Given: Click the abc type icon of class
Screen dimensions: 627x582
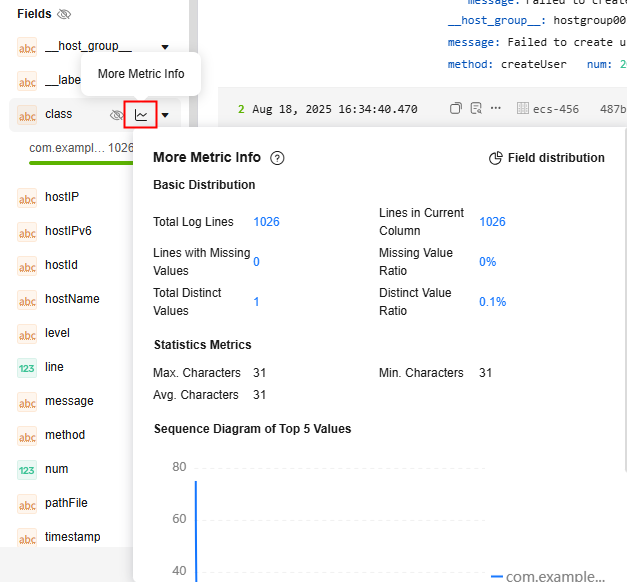Looking at the screenshot, I should click(x=27, y=115).
